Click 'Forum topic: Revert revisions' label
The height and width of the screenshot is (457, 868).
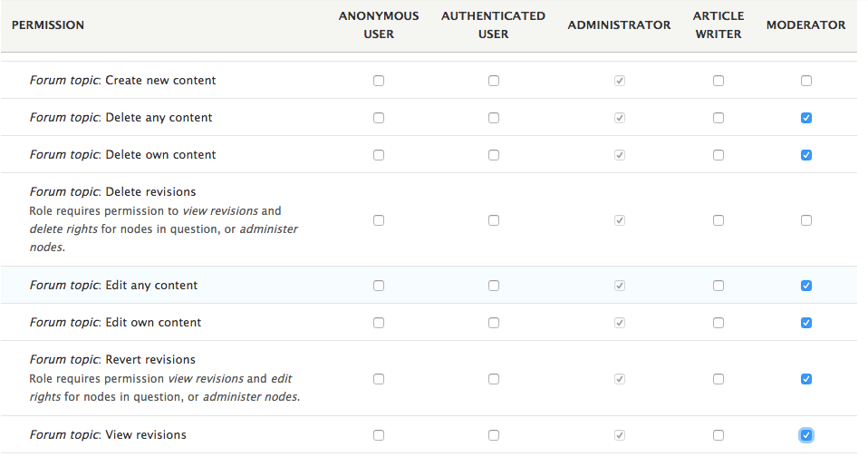pyautogui.click(x=112, y=359)
